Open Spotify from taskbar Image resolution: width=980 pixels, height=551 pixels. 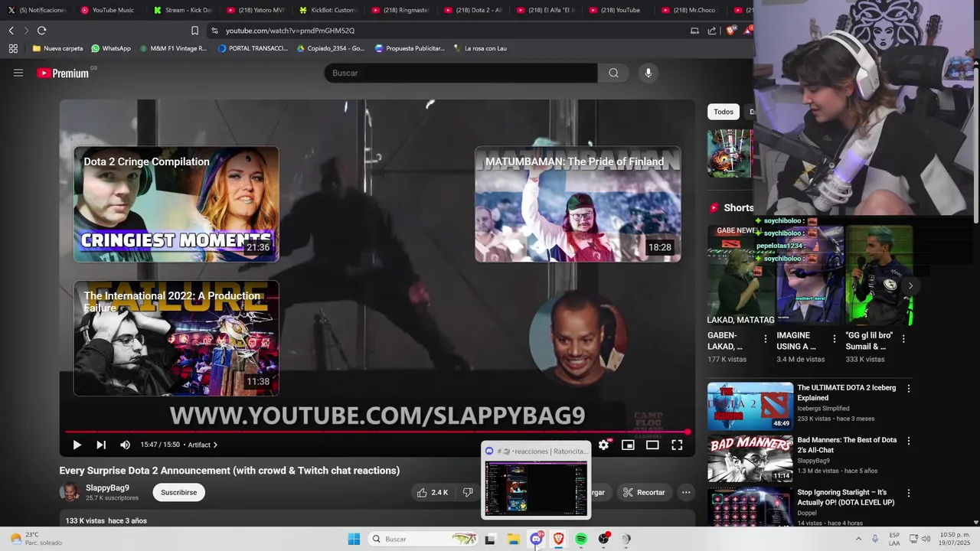pos(581,539)
